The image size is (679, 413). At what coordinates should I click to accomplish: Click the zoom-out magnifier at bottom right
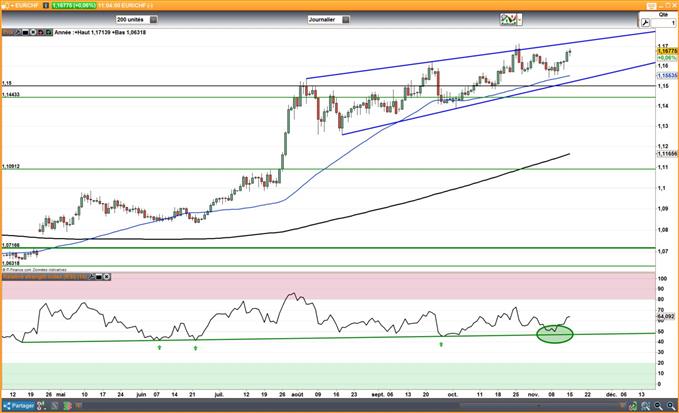click(x=658, y=406)
